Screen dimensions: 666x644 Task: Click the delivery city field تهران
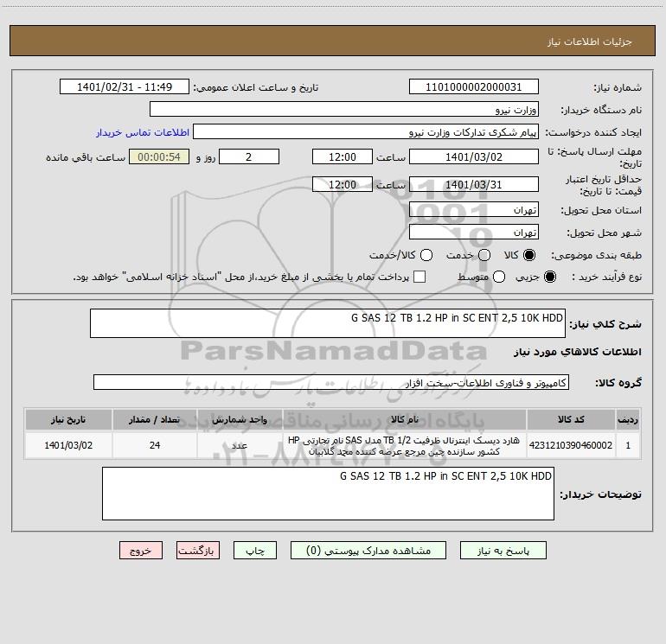tap(474, 233)
